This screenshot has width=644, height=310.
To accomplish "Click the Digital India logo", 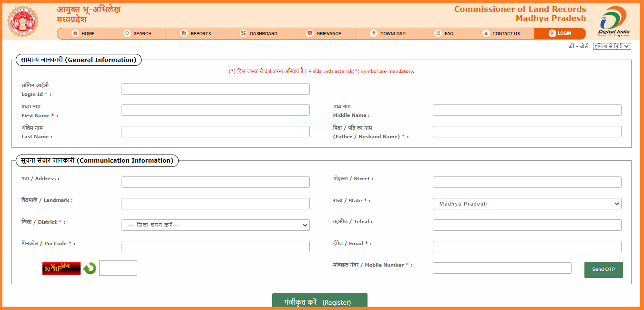I will coord(614,21).
